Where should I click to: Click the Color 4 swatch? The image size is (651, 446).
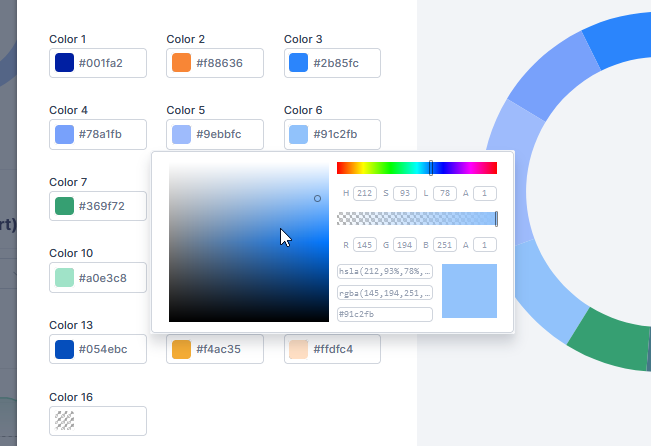[x=64, y=135]
